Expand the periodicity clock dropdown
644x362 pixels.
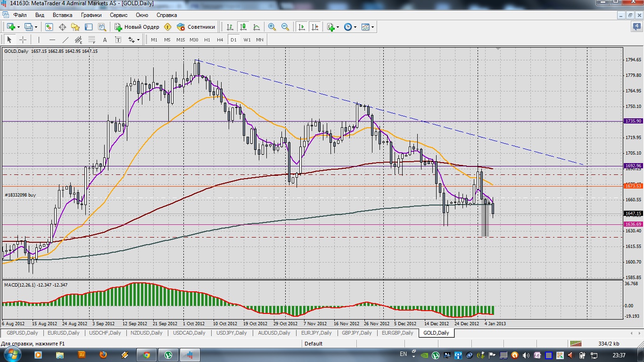[355, 27]
